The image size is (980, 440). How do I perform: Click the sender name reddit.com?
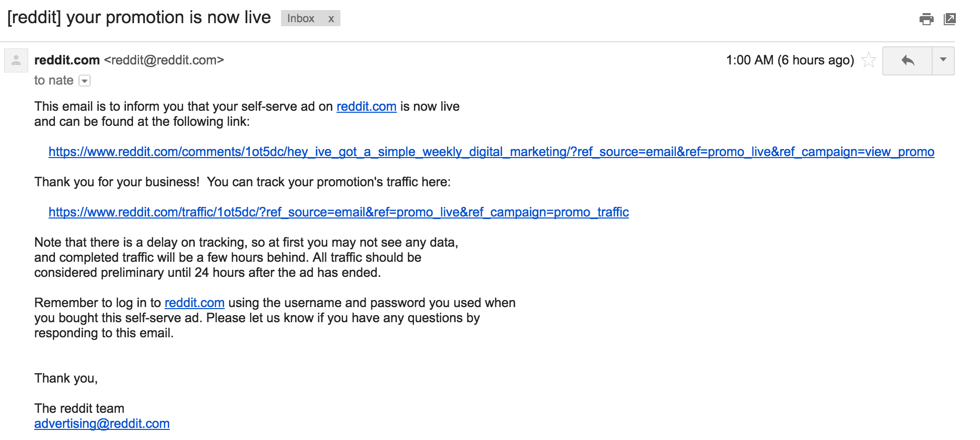click(x=67, y=60)
